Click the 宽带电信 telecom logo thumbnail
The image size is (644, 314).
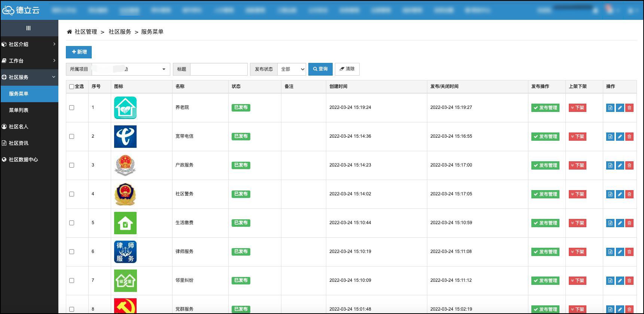click(125, 137)
